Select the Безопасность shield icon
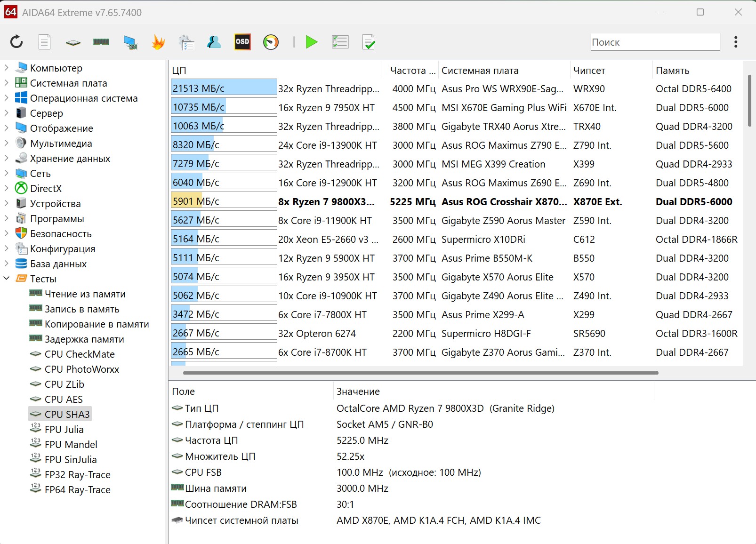Image resolution: width=756 pixels, height=544 pixels. tap(21, 233)
